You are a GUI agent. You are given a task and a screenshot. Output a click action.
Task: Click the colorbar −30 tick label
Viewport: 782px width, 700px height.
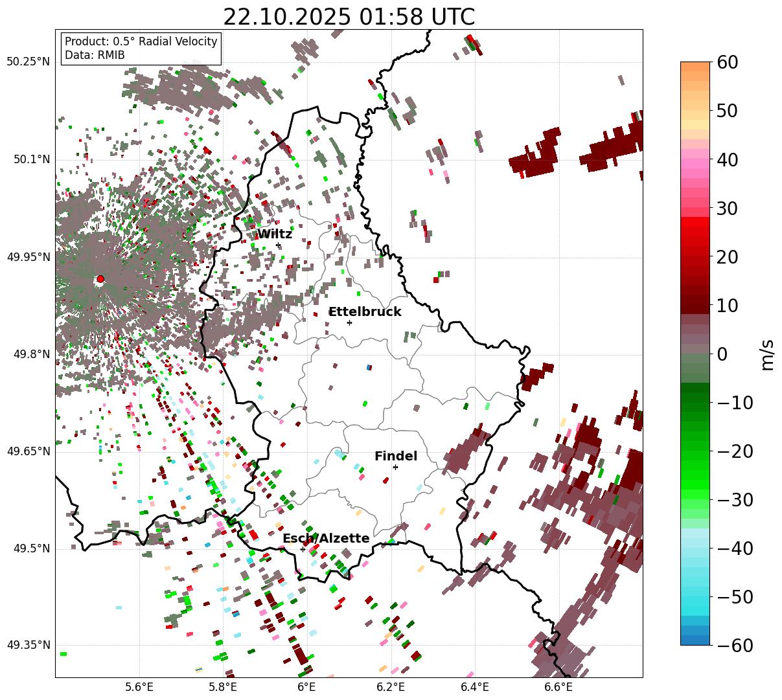tap(735, 499)
